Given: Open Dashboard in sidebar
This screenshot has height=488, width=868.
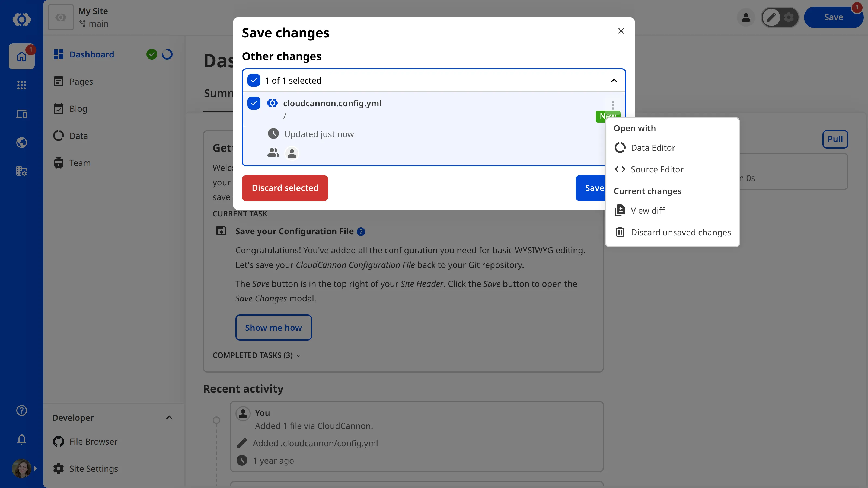Looking at the screenshot, I should 92,54.
